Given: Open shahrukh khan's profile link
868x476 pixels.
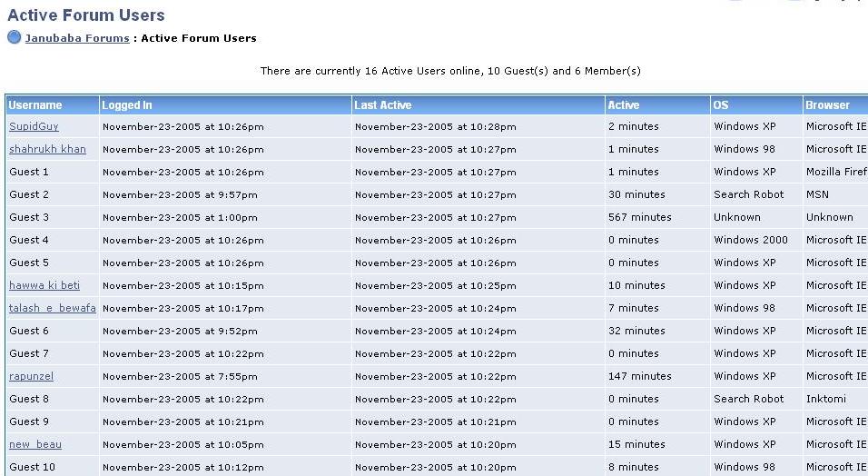Looking at the screenshot, I should pos(47,149).
